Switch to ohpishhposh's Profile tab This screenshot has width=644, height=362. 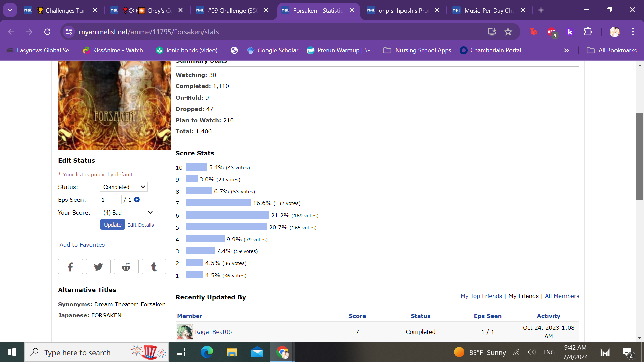tap(404, 10)
